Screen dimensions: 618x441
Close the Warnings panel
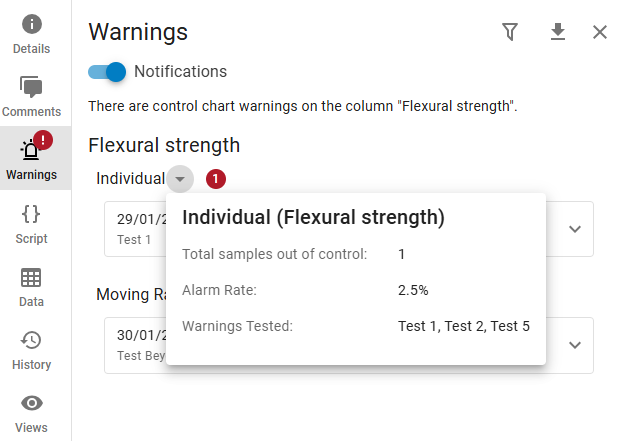(x=600, y=32)
